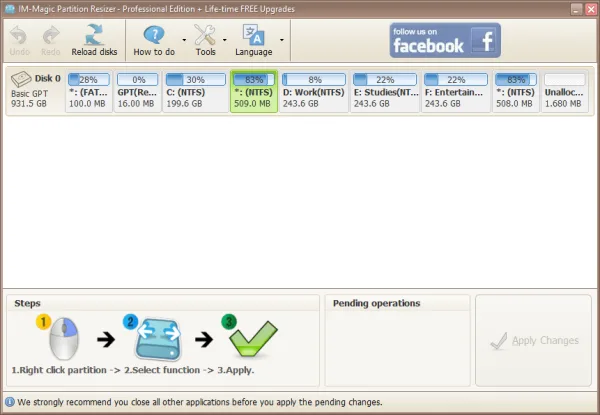Open the Tools wrench icon
The height and width of the screenshot is (415, 600).
[205, 35]
